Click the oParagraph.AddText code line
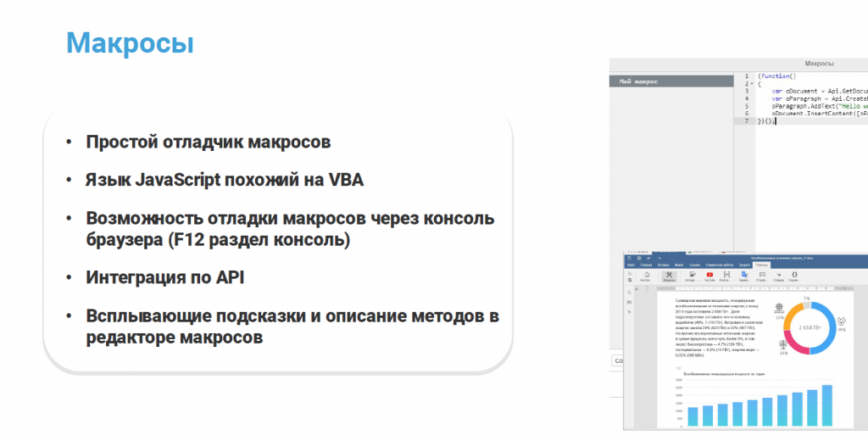Viewport: 868px width, 441px height. coord(820,106)
